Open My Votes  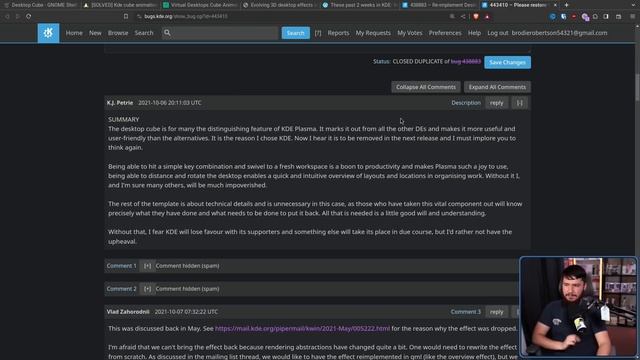point(410,33)
